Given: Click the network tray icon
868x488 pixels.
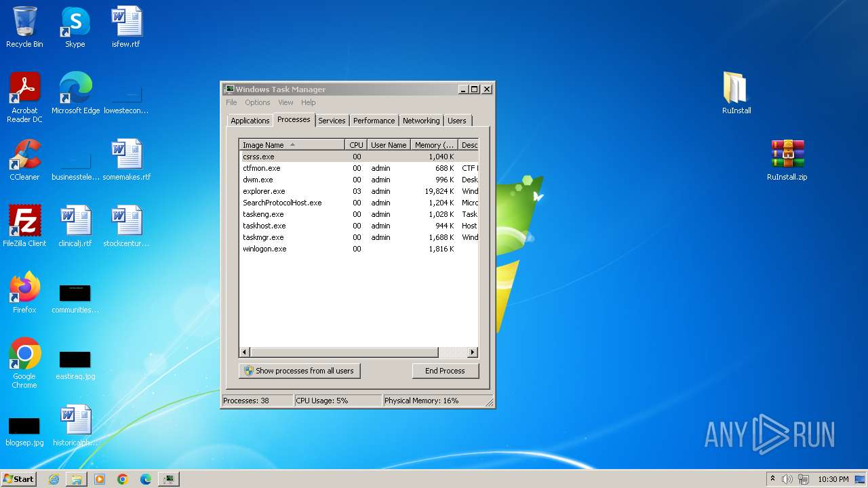Looking at the screenshot, I should [803, 479].
